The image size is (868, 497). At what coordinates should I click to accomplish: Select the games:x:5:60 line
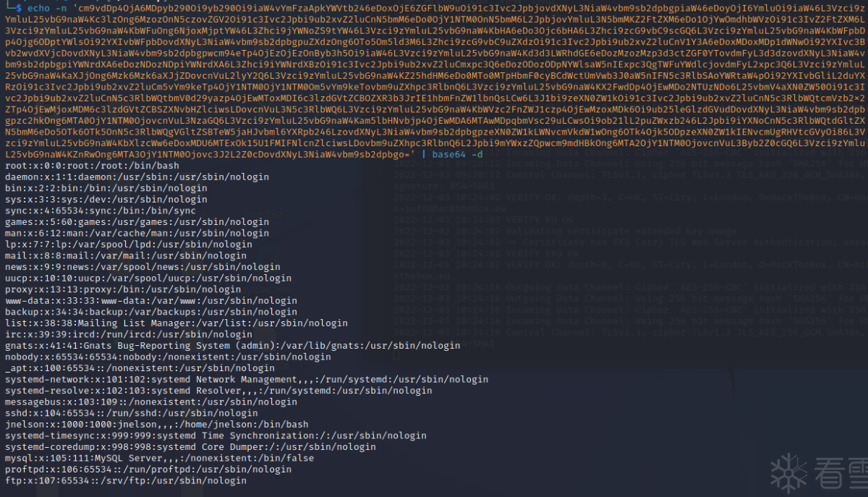click(137, 222)
